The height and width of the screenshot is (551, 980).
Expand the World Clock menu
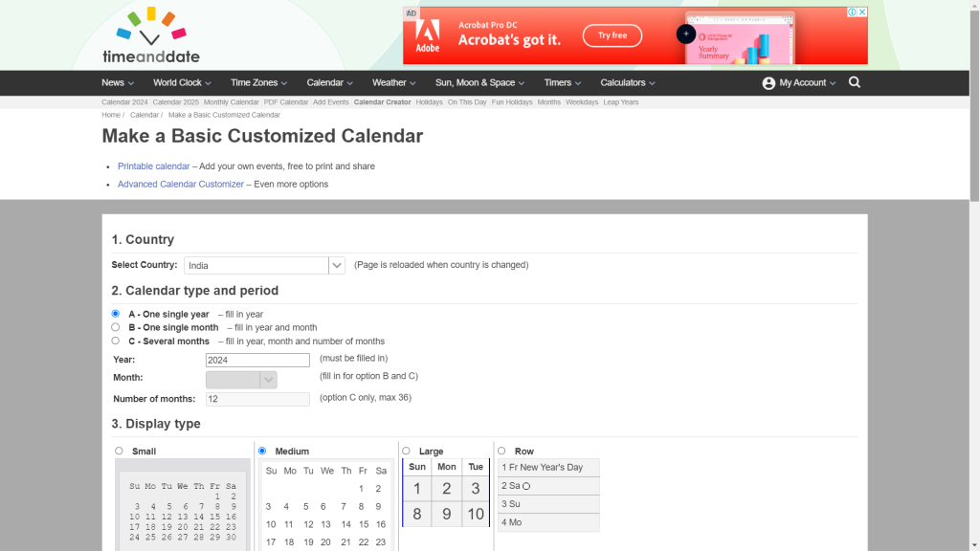(x=181, y=83)
